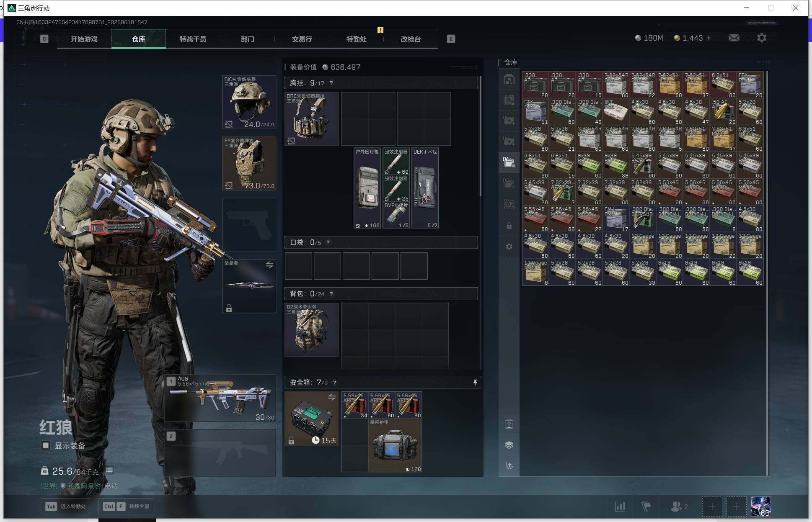Image resolution: width=812 pixels, height=522 pixels.
Task: Click the yellow alert badge above 特勤处
Action: [x=380, y=30]
